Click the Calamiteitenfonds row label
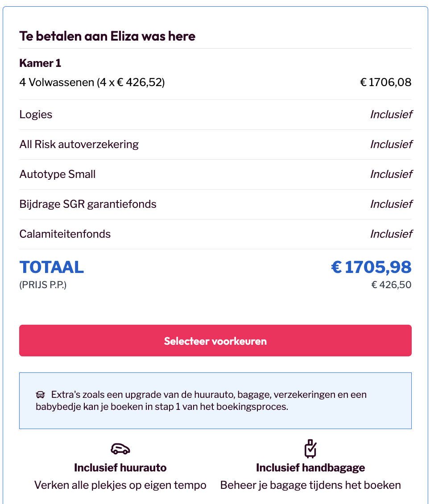 coord(65,234)
